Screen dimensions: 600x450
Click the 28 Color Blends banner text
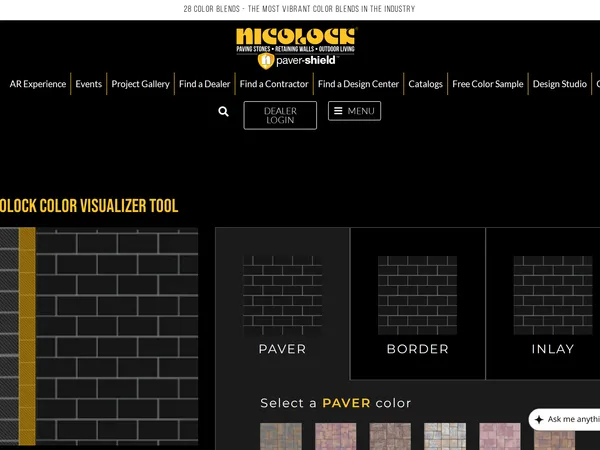299,9
